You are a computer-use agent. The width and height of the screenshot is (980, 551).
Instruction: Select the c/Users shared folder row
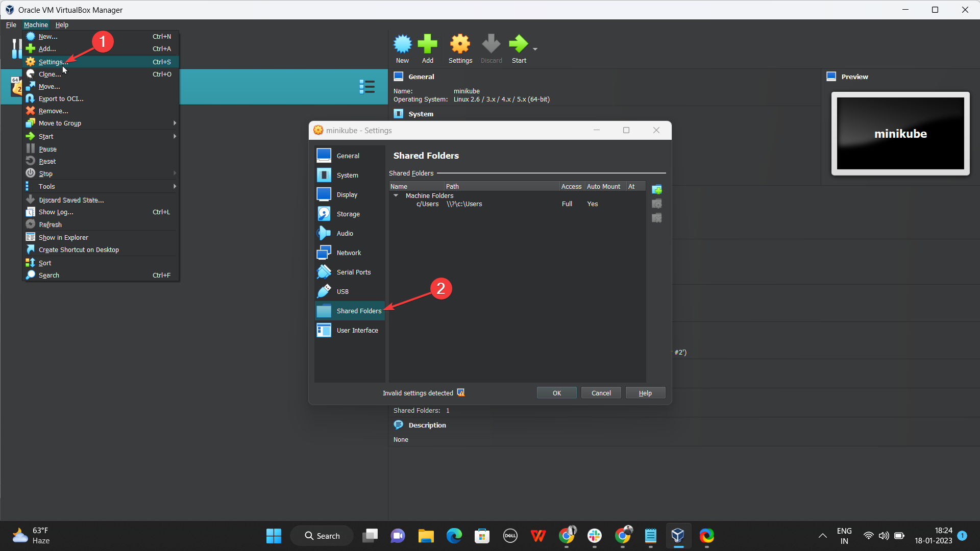pyautogui.click(x=518, y=204)
